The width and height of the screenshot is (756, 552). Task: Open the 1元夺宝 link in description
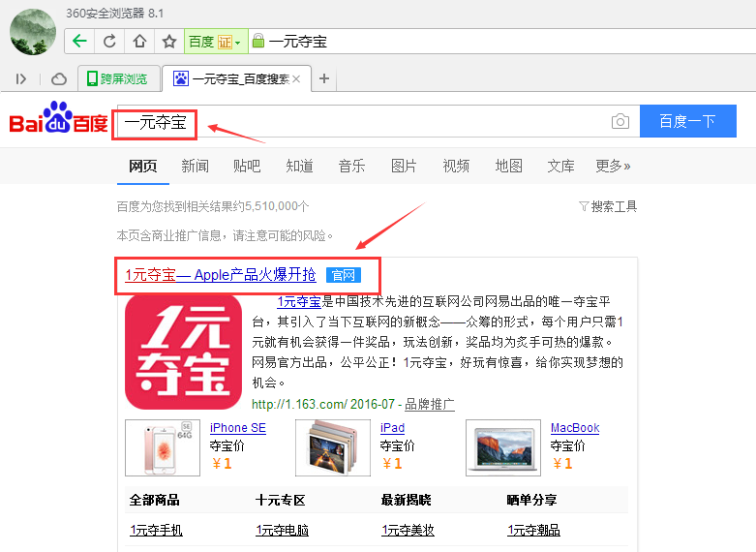click(299, 302)
